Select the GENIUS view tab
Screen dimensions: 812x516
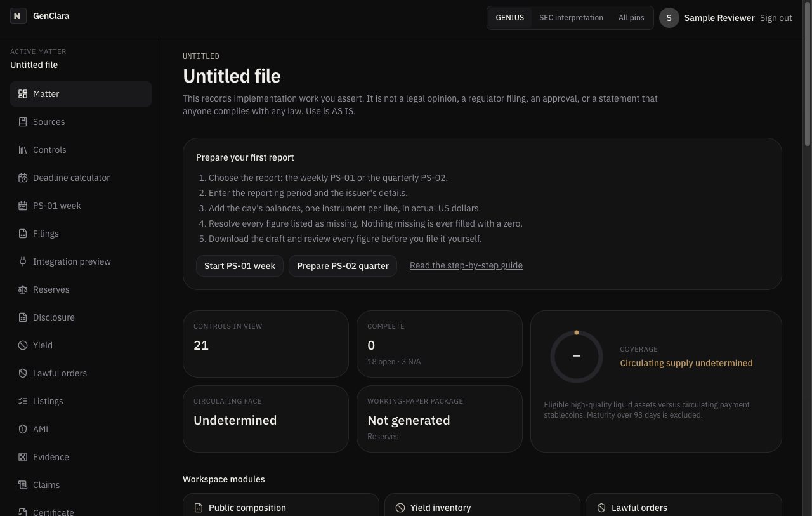[510, 18]
